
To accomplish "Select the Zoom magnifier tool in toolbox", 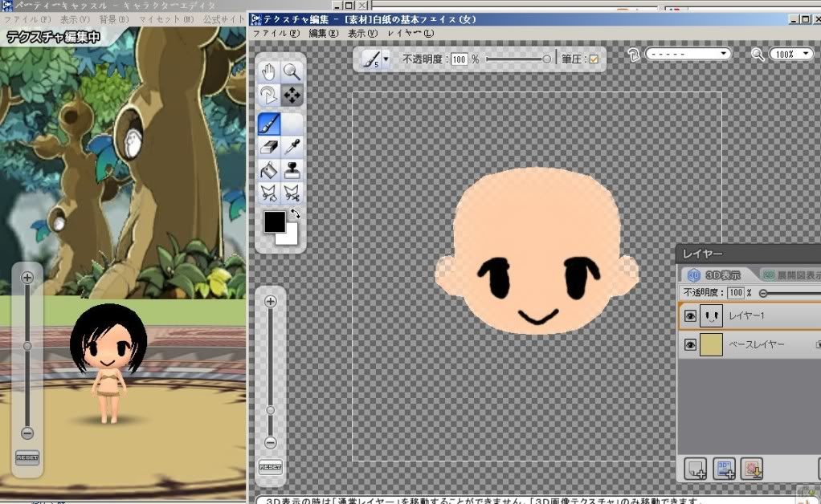I will [292, 71].
